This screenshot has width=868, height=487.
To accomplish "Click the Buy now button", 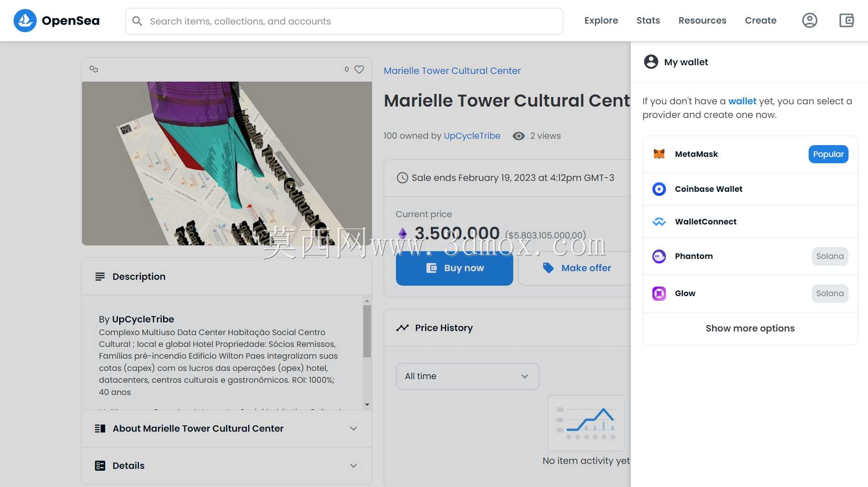I will [x=454, y=268].
